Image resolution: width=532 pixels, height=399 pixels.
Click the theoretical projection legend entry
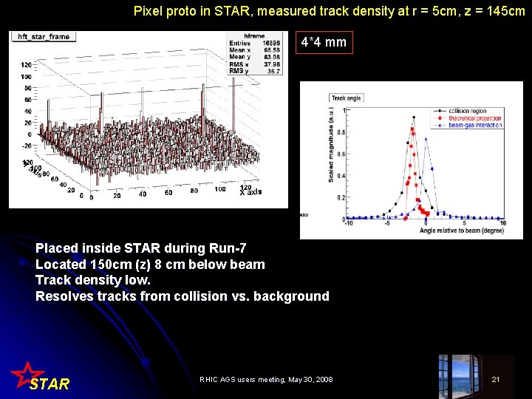click(468, 118)
